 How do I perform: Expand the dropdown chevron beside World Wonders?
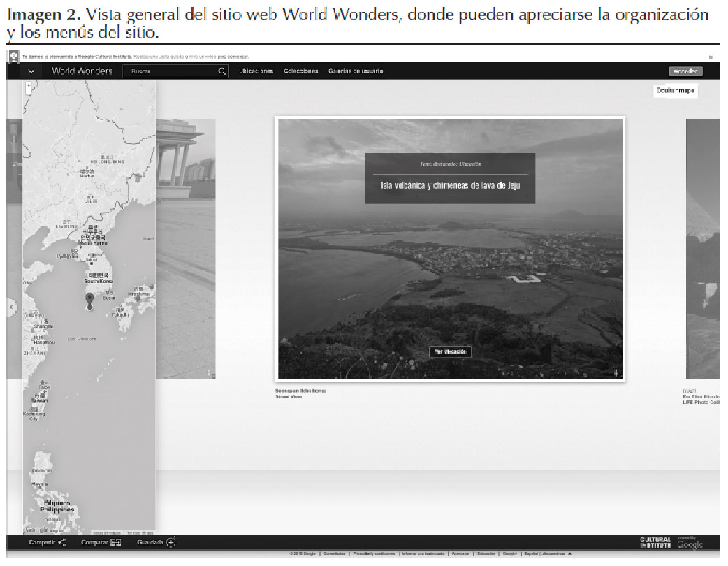pos(31,71)
